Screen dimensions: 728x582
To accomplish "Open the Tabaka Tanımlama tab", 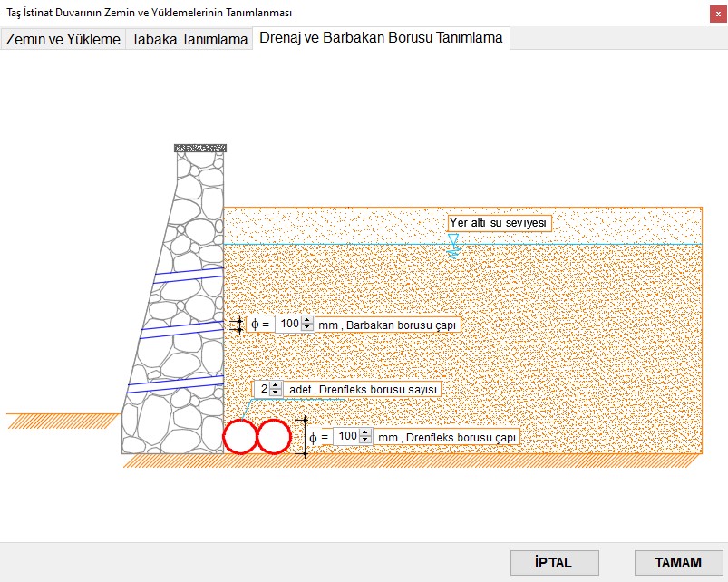I will [189, 40].
